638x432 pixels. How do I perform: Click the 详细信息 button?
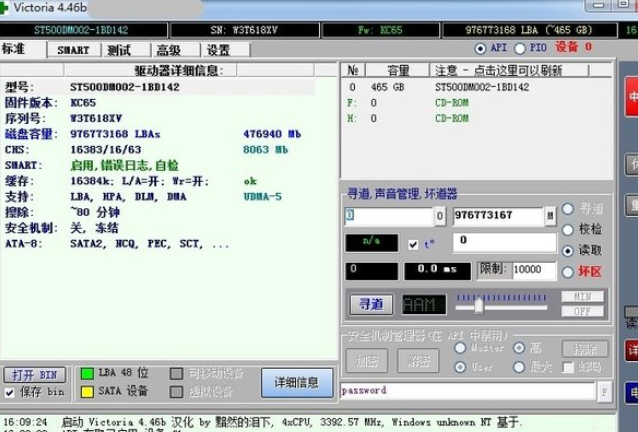point(296,382)
